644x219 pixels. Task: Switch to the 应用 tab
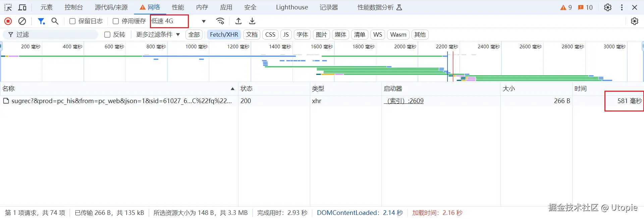226,7
